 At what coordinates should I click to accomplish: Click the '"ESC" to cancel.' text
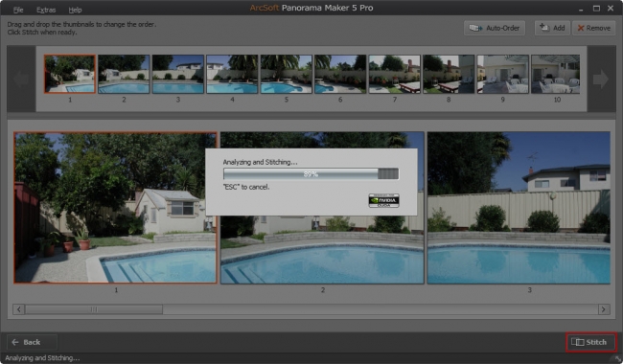[x=246, y=187]
